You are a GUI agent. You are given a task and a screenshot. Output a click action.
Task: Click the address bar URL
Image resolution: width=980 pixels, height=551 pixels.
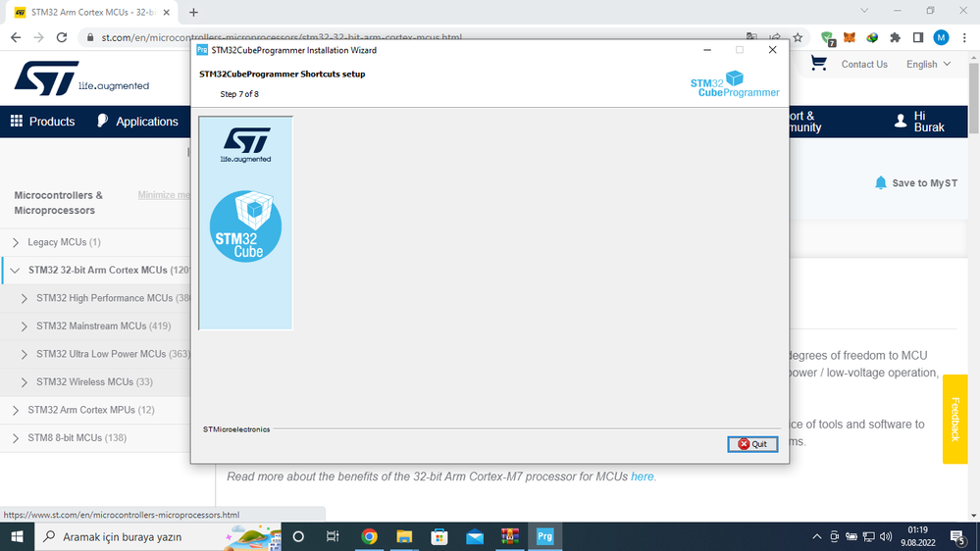tap(282, 37)
